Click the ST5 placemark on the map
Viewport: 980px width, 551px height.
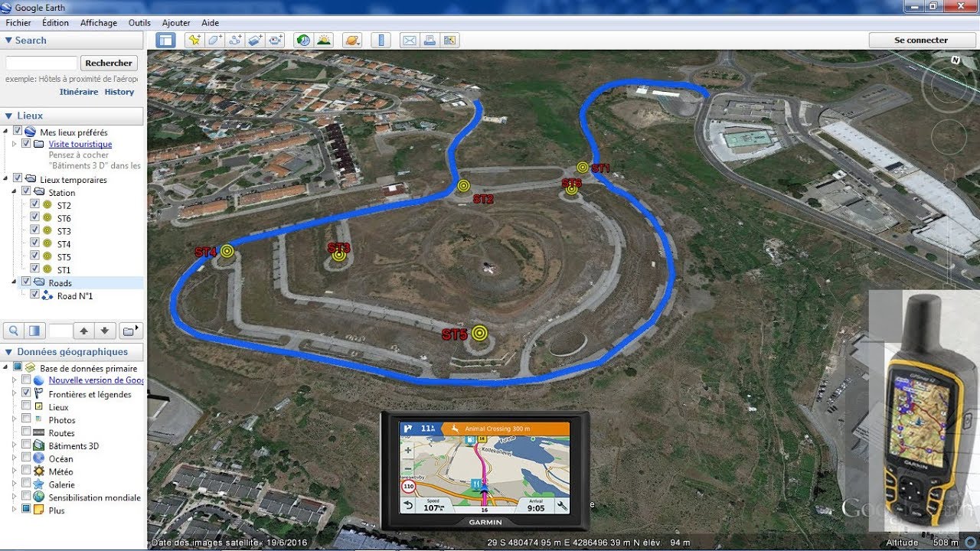[479, 332]
